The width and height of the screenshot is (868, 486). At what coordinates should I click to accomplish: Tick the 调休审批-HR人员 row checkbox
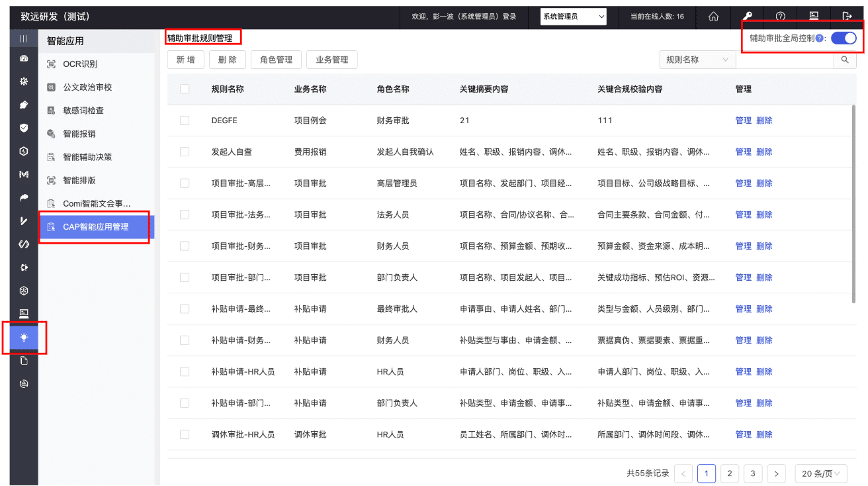click(185, 434)
